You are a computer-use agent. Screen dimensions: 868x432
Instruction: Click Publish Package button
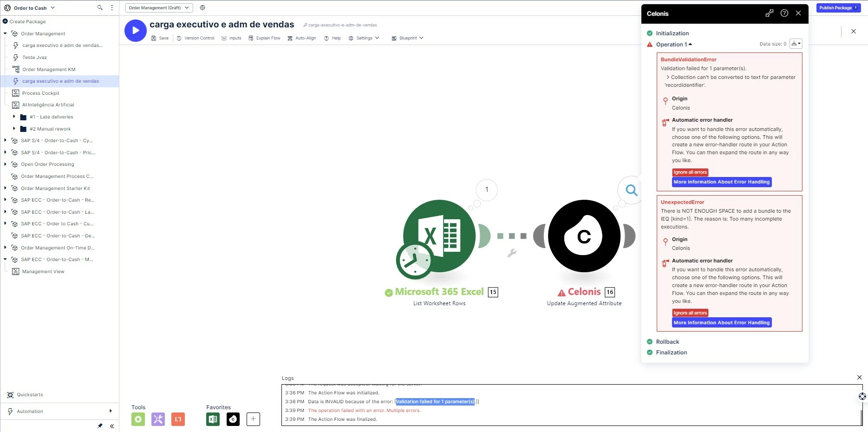[x=839, y=8]
